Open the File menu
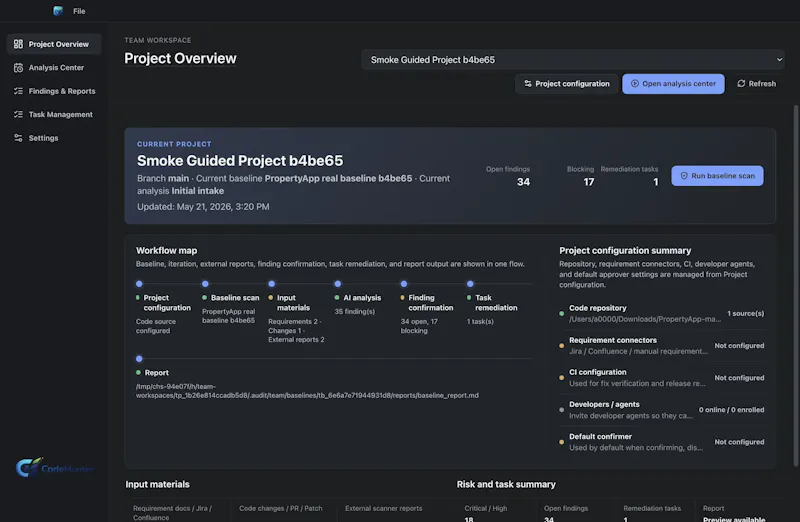 pyautogui.click(x=79, y=11)
